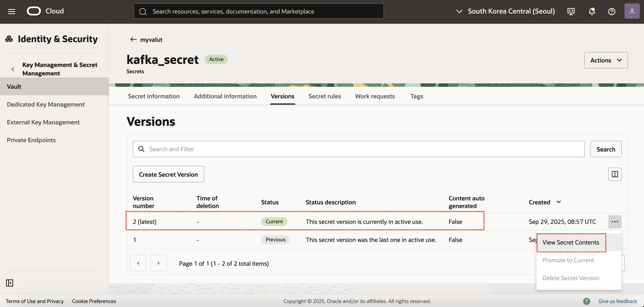Collapse the side navigation panel icon
Viewport: 644px width, 307px height.
tap(10, 283)
